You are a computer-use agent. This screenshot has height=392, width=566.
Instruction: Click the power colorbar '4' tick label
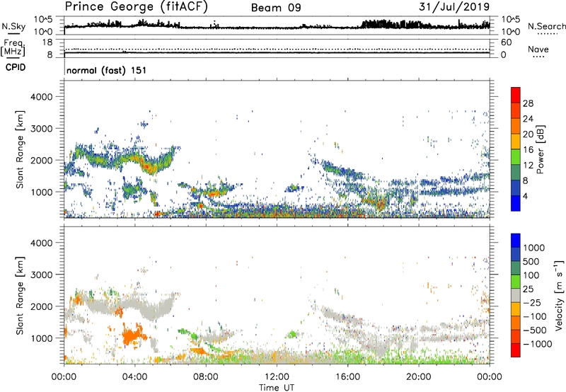[x=525, y=196]
